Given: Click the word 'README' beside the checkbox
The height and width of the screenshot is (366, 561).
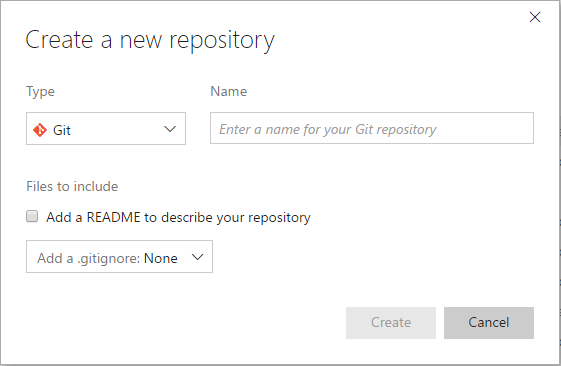Looking at the screenshot, I should (x=113, y=218).
